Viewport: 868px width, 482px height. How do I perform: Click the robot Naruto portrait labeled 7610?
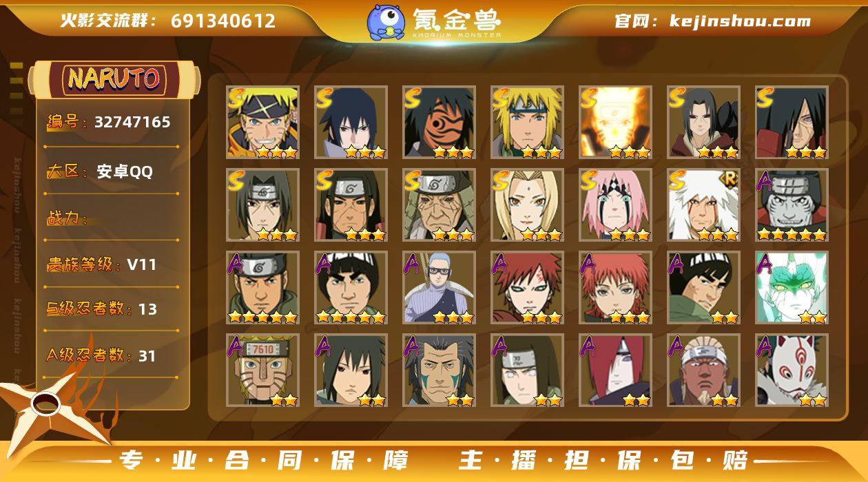point(262,370)
